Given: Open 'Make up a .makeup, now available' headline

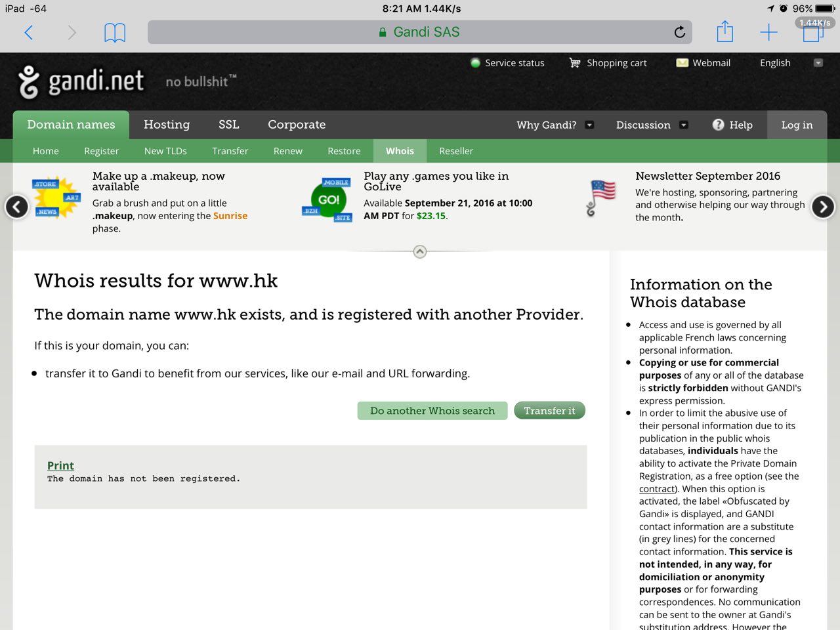Looking at the screenshot, I should (x=159, y=181).
